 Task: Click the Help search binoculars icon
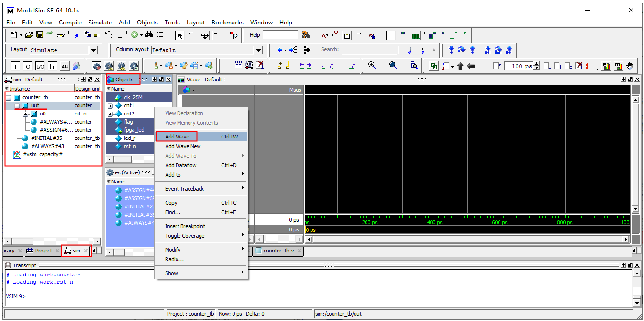coord(306,35)
